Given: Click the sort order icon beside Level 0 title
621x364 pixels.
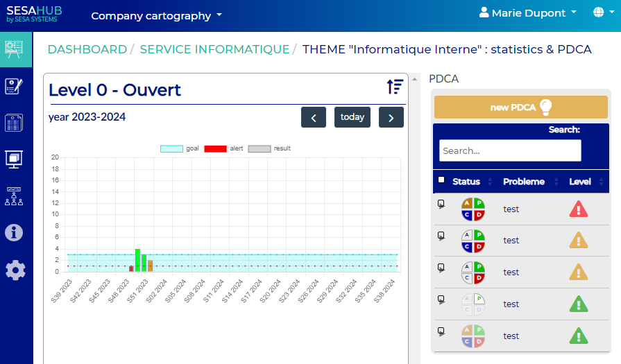Looking at the screenshot, I should pyautogui.click(x=395, y=87).
